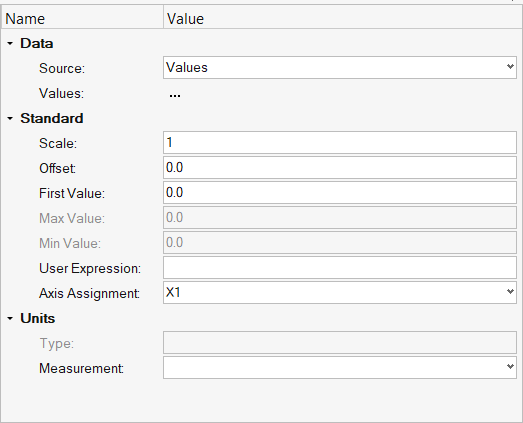Viewport: 523px width, 423px height.
Task: Click the Source dropdown arrow icon
Action: (x=510, y=67)
